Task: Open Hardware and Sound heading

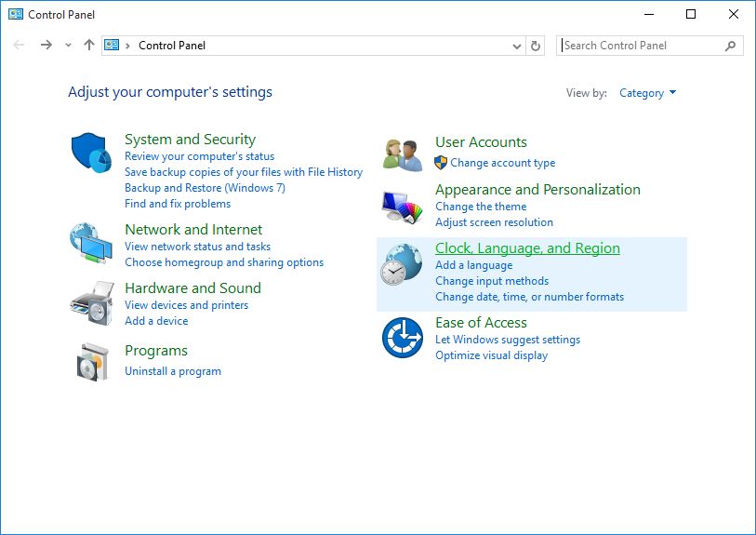Action: coord(192,288)
